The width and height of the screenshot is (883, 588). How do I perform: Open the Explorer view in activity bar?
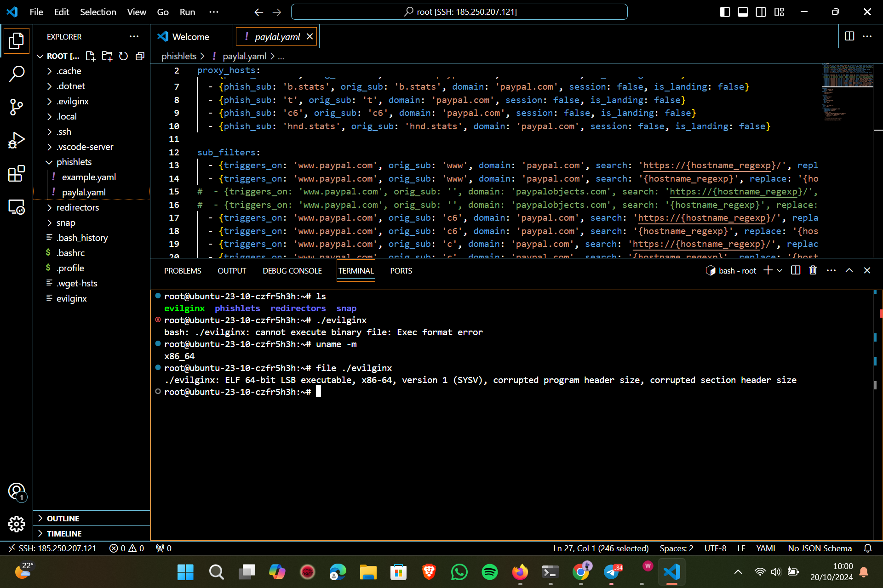click(17, 41)
